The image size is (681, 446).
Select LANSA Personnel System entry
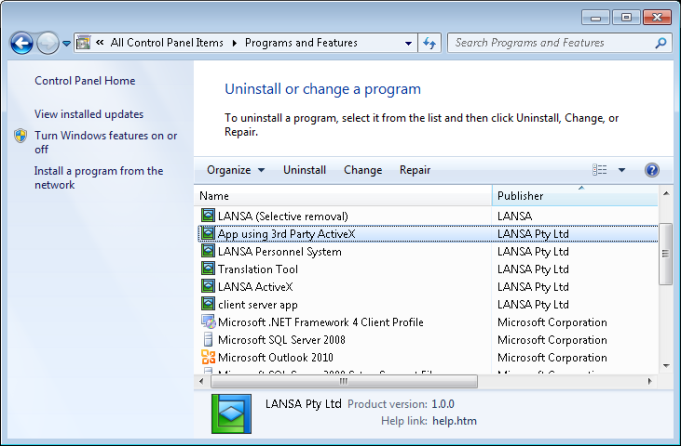pyautogui.click(x=279, y=252)
